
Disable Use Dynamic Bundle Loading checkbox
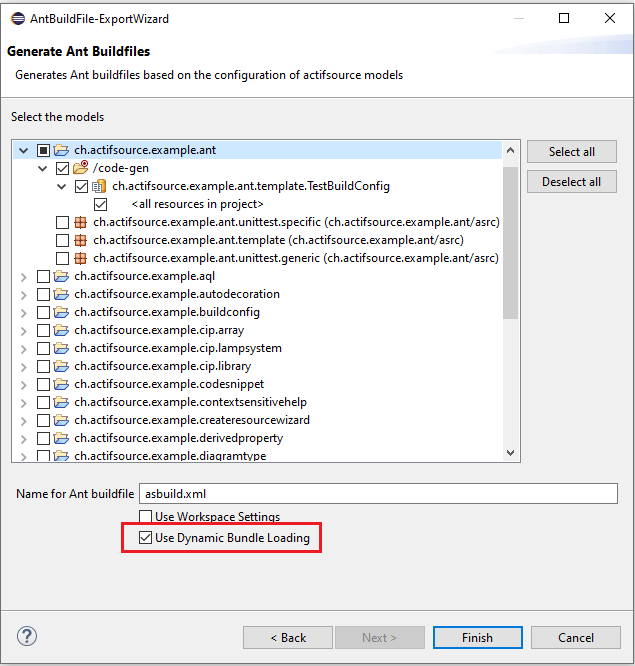146,538
